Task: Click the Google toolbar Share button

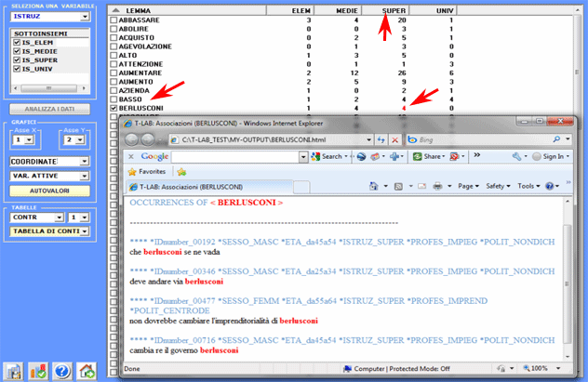Action: click(429, 156)
